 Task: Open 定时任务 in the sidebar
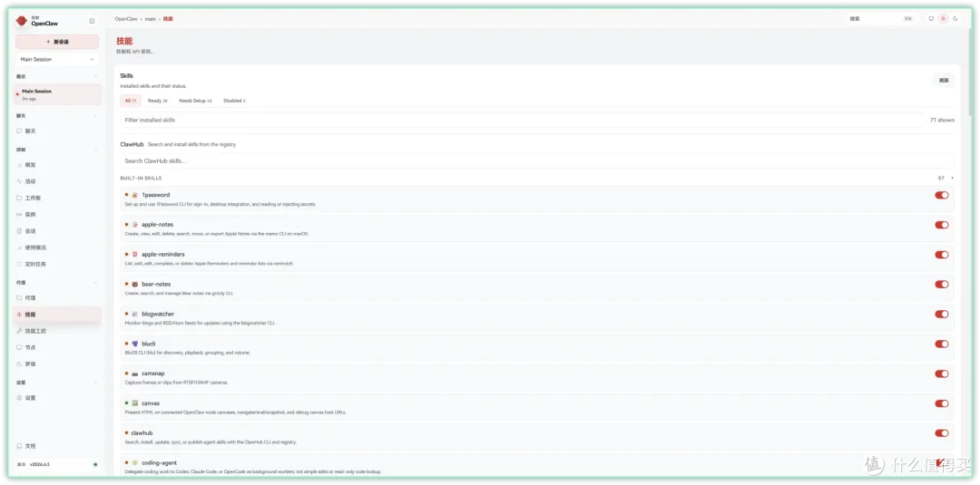(x=57, y=264)
